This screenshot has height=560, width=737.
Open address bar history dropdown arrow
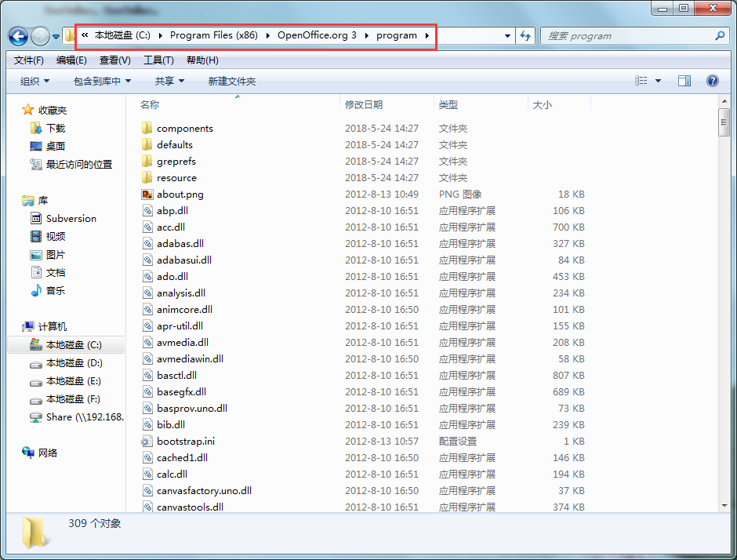tap(507, 36)
